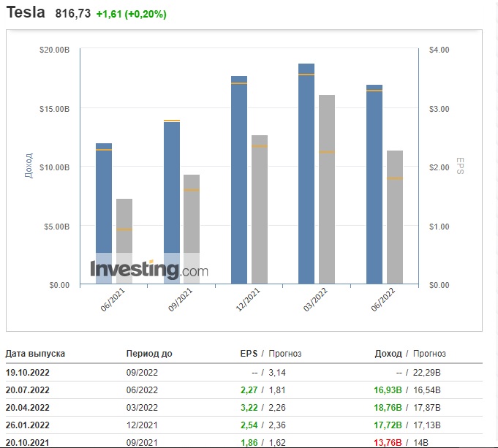Click the Дата выпуска column header
Screen dimensions: 498x448
pyautogui.click(x=35, y=354)
